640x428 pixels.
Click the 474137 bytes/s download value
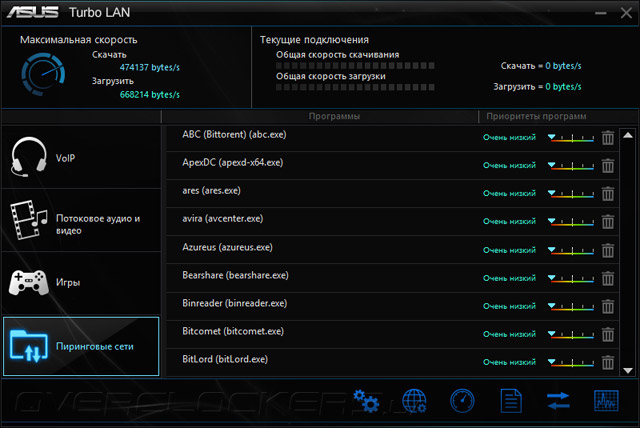pos(150,68)
